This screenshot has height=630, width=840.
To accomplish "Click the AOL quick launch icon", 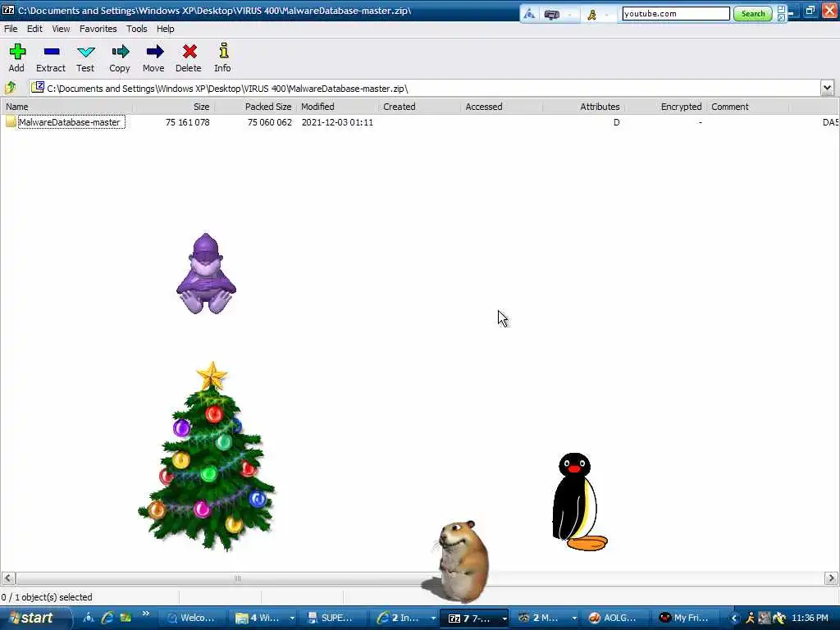I will (89, 618).
